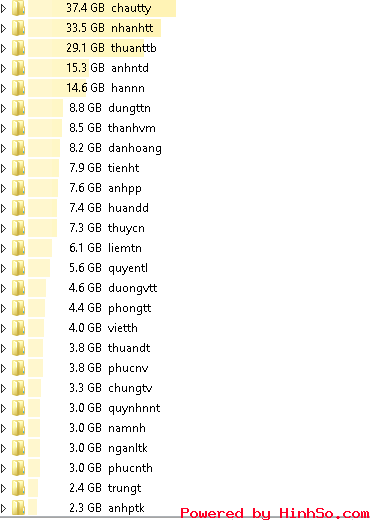The width and height of the screenshot is (370, 520).
Task: Click folder icon of quyentl
Action: [x=18, y=268]
